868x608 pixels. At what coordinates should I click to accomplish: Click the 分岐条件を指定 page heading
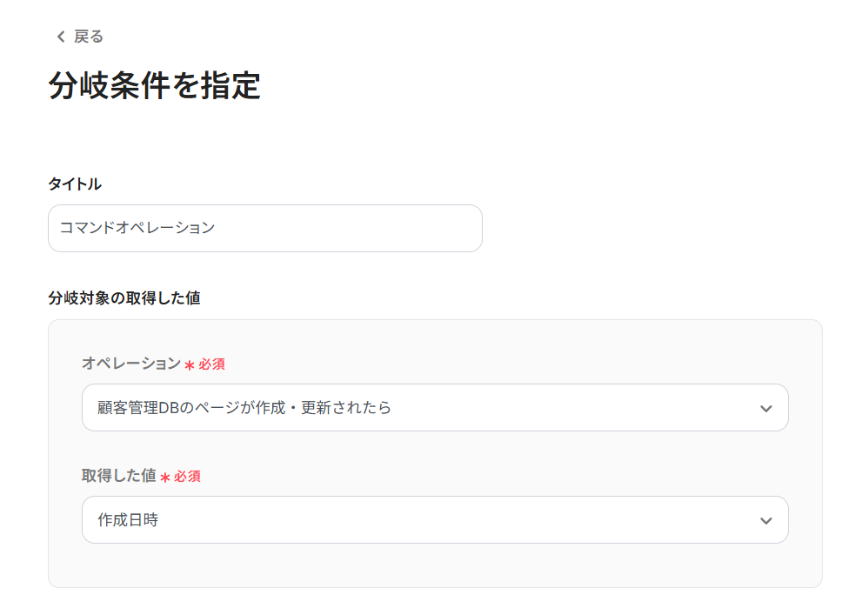pyautogui.click(x=154, y=86)
